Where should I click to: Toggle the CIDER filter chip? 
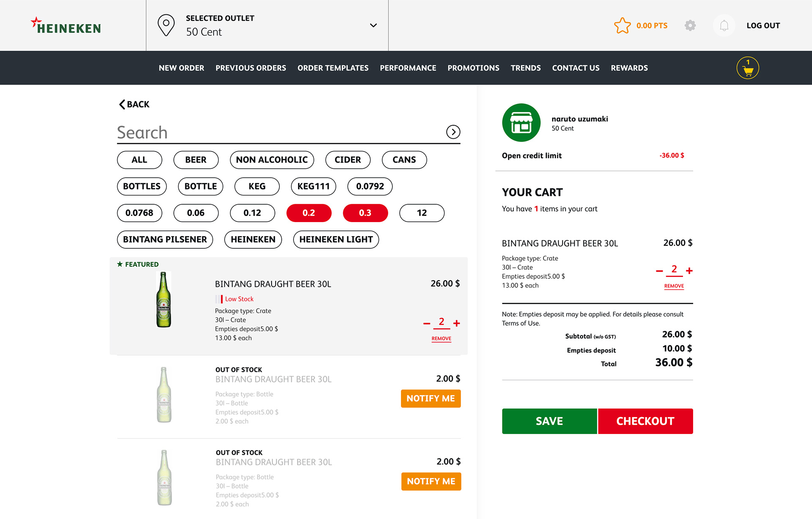[x=348, y=160]
